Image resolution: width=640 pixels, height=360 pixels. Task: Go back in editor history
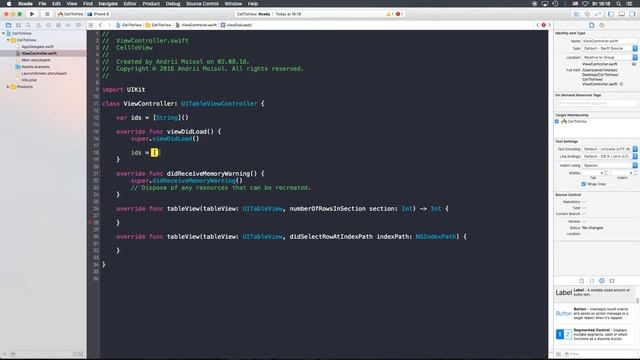click(x=100, y=25)
